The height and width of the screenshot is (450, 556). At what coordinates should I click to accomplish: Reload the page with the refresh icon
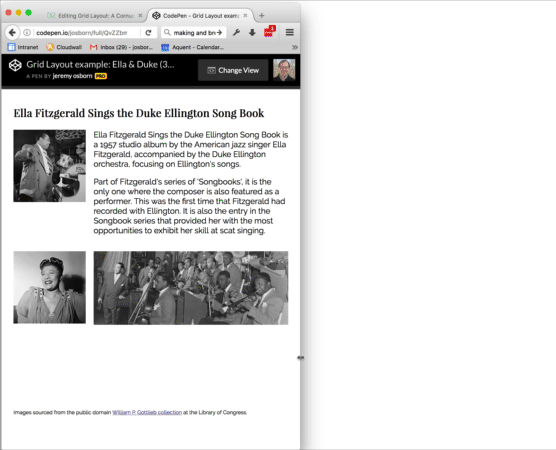(x=149, y=33)
